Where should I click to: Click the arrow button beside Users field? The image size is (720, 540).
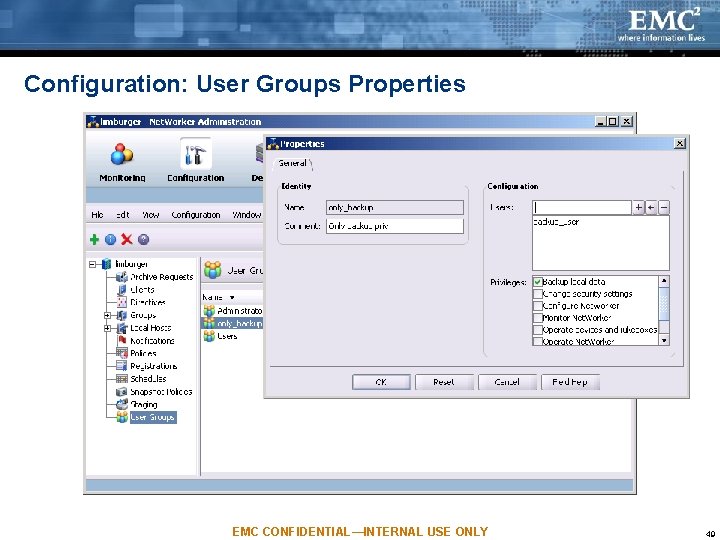[x=651, y=208]
